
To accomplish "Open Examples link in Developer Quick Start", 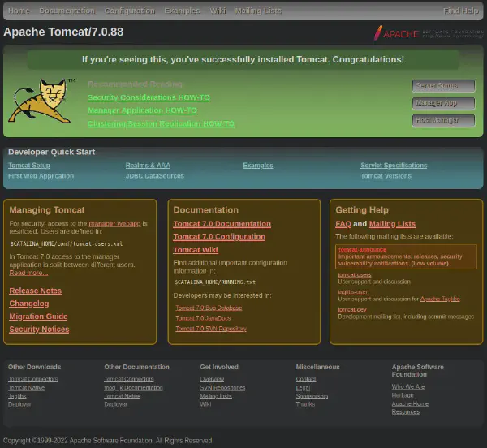I will pyautogui.click(x=258, y=166).
